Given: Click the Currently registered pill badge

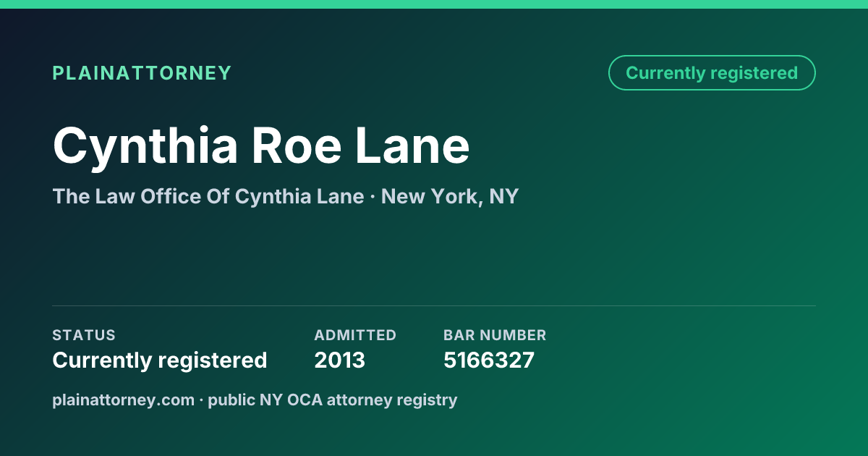Looking at the screenshot, I should click(712, 72).
